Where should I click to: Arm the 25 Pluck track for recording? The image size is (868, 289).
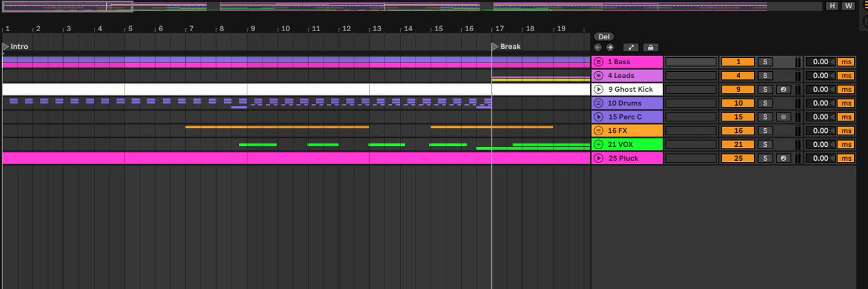[782, 158]
